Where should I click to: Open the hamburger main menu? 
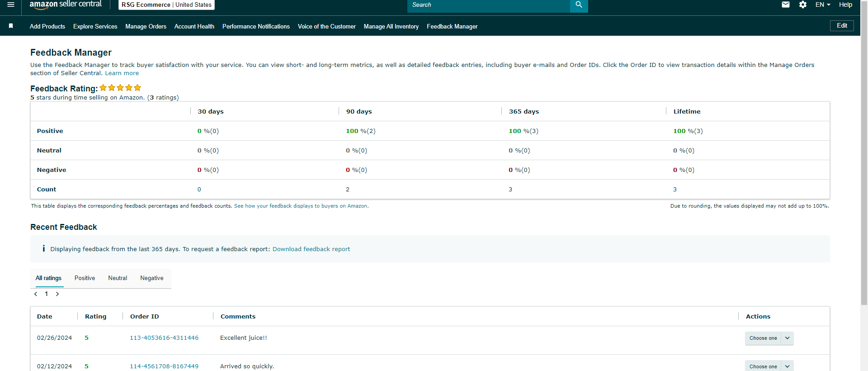click(x=11, y=5)
